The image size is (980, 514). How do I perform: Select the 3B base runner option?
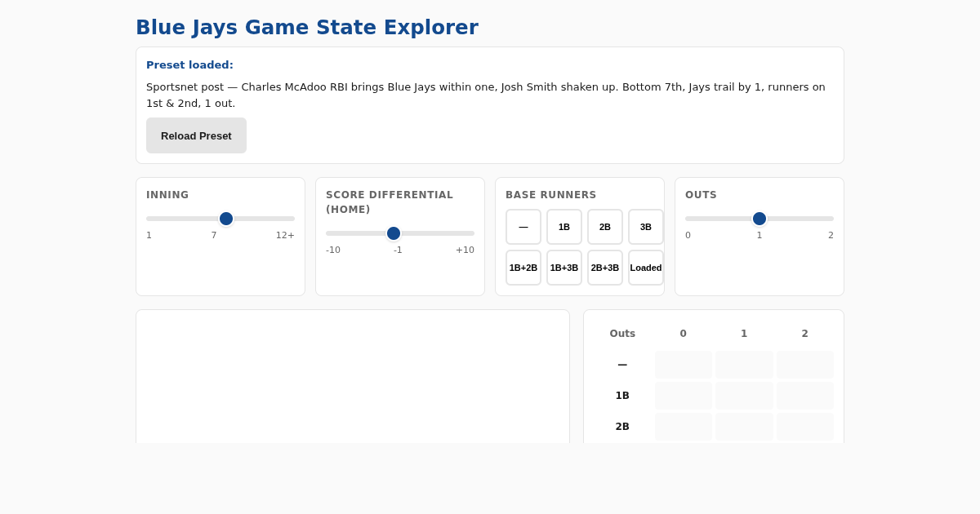[x=646, y=227]
